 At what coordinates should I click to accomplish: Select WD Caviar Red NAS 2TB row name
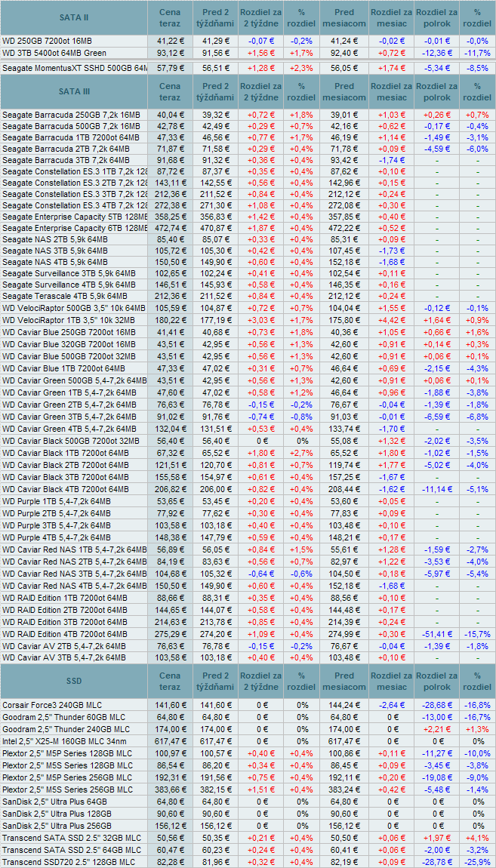point(75,563)
